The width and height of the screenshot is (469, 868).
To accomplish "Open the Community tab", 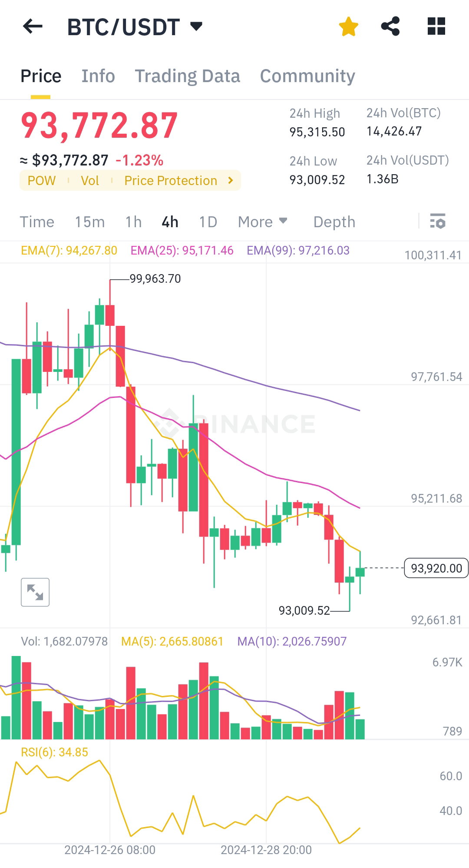I will 307,76.
